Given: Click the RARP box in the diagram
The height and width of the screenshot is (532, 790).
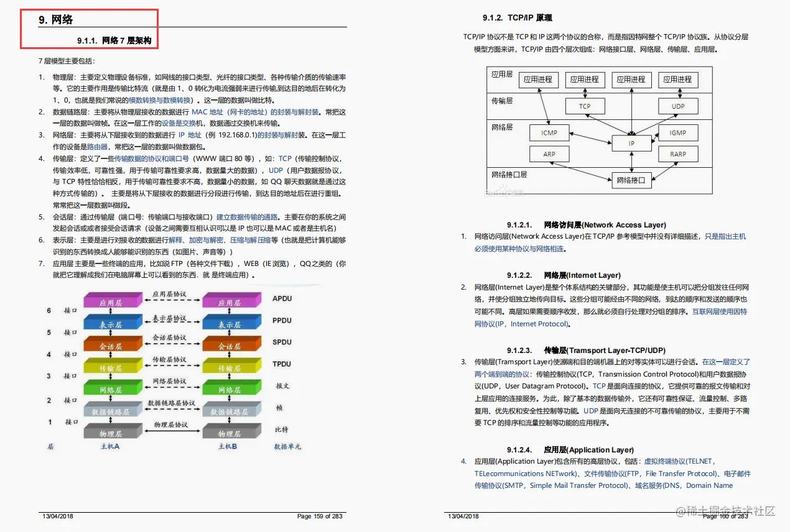Looking at the screenshot, I should 678,154.
